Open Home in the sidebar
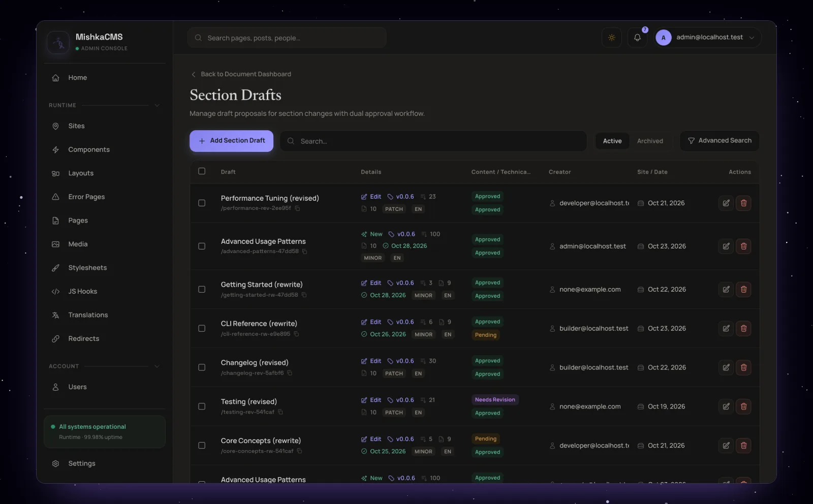The height and width of the screenshot is (504, 813). 105,78
